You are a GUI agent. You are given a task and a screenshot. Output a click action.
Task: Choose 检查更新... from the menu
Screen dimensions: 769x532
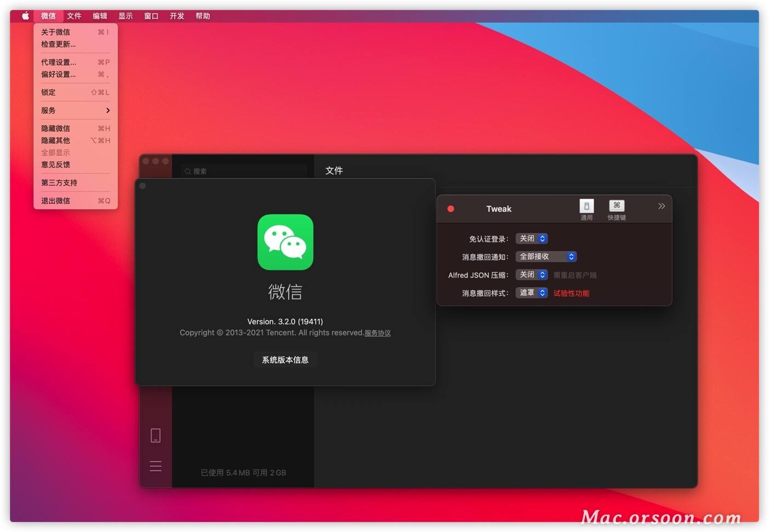tap(76, 44)
